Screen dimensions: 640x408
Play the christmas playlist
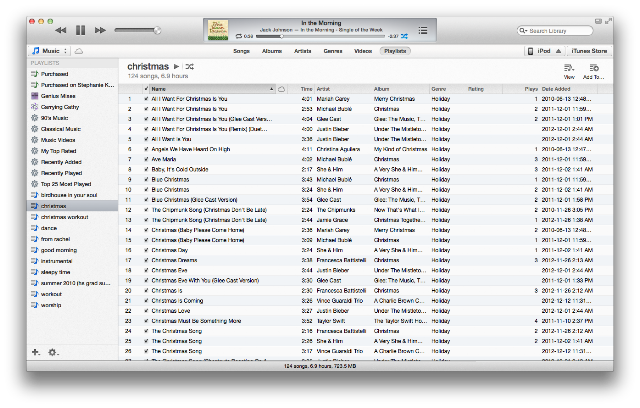coord(176,67)
